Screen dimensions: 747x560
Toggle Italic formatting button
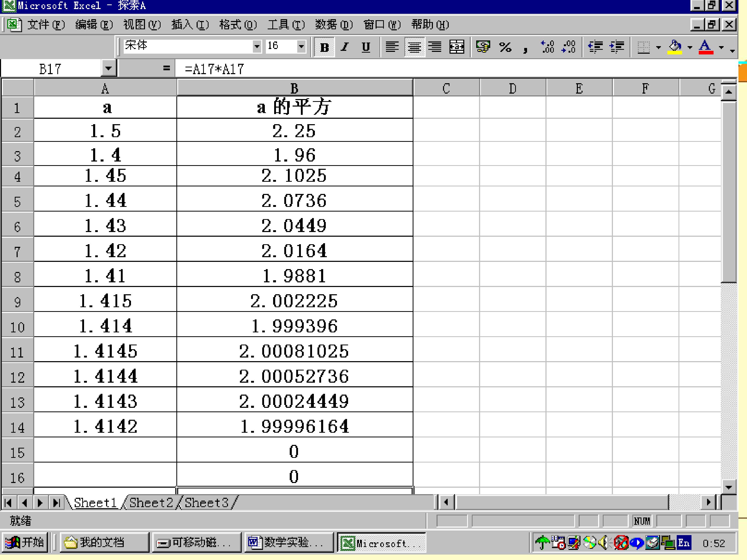tap(345, 47)
